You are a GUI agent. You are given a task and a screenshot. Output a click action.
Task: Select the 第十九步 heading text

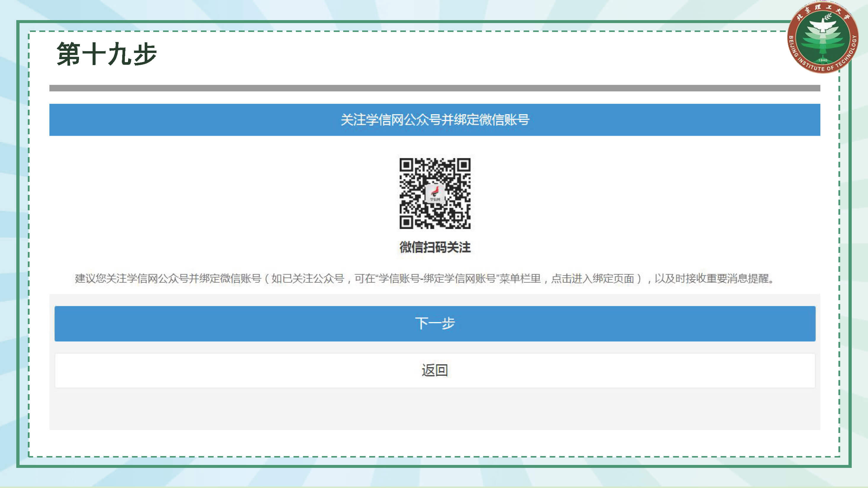(107, 54)
